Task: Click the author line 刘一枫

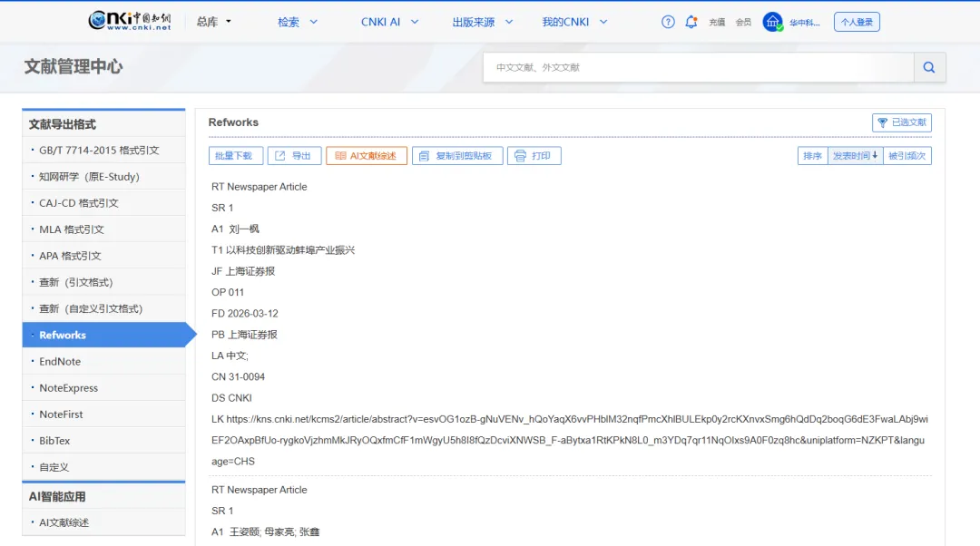Action: [235, 229]
